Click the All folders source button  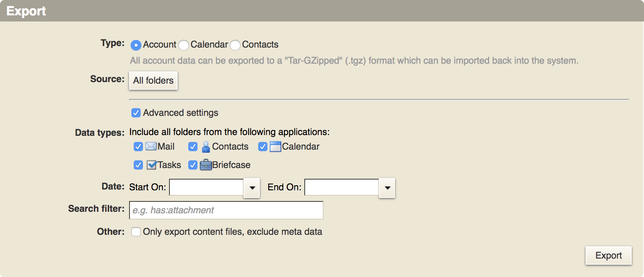[x=153, y=81]
